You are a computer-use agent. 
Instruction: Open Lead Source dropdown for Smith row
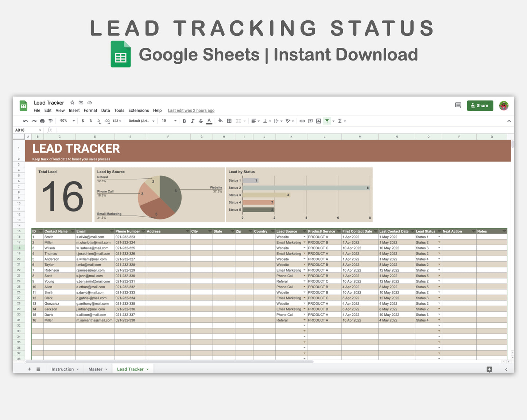305,237
